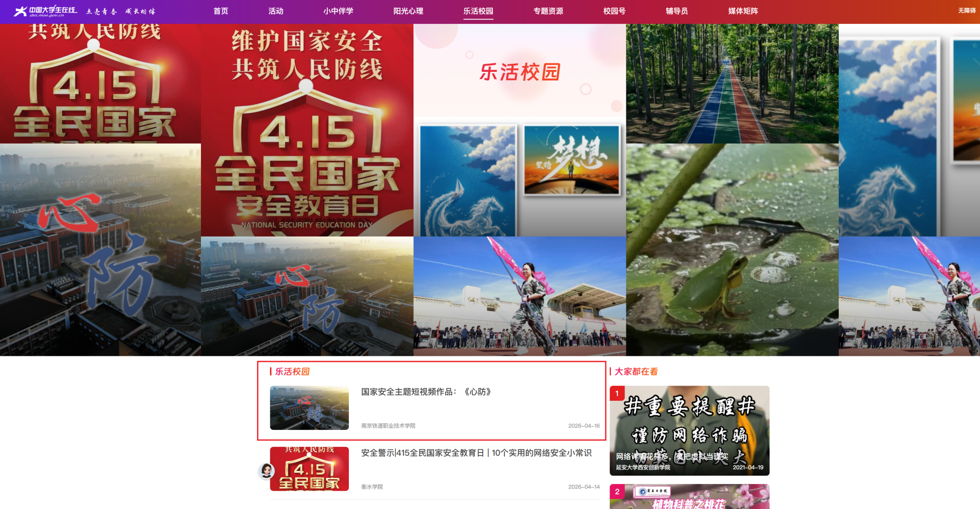Open article 国家安全主题短视频作品:《心防》
The height and width of the screenshot is (509, 980).
426,392
